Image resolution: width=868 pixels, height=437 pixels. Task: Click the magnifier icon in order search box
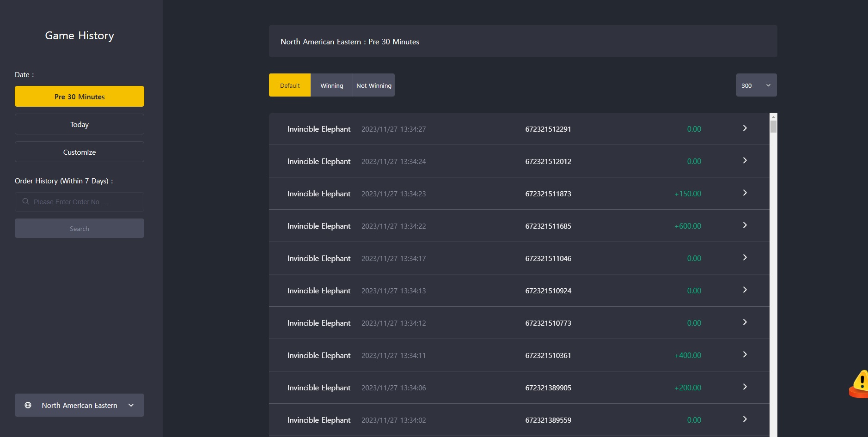click(x=26, y=201)
